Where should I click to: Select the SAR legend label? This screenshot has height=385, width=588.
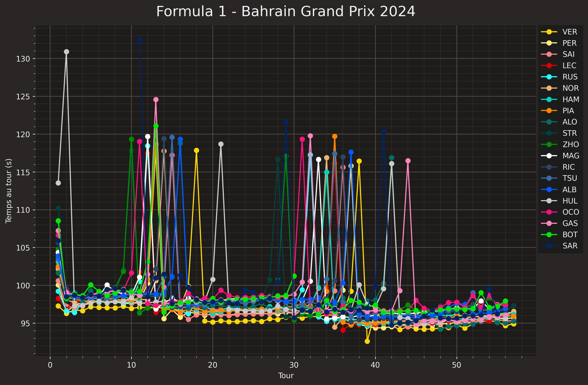[570, 246]
